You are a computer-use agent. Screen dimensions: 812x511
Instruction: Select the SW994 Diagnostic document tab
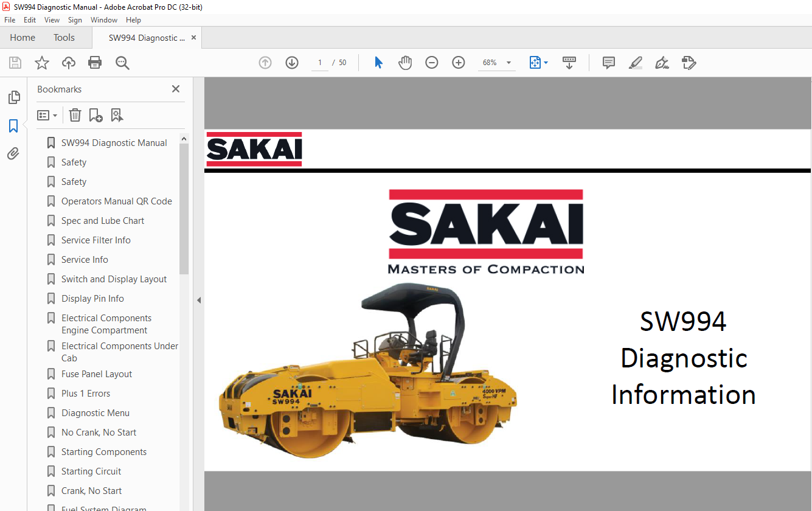(147, 38)
